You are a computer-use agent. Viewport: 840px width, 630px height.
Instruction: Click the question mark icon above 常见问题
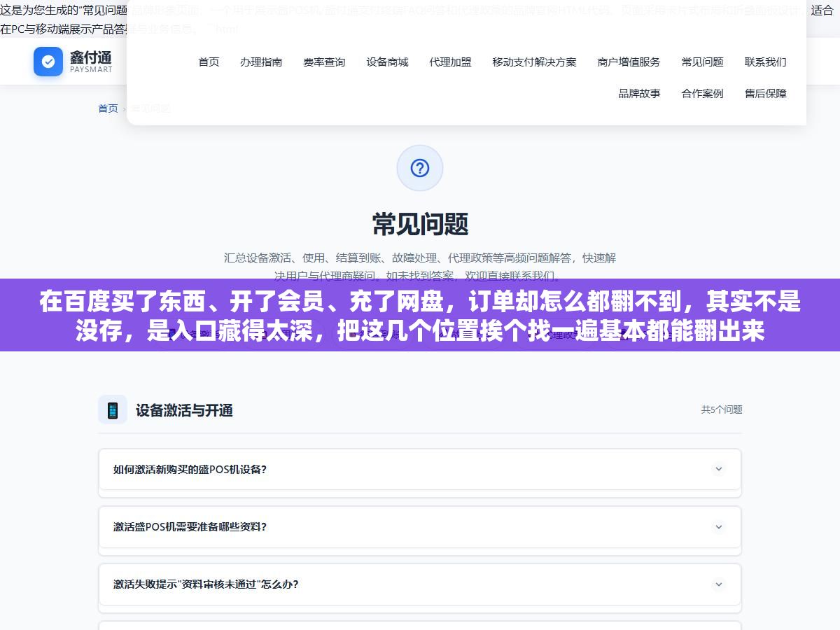click(x=420, y=168)
